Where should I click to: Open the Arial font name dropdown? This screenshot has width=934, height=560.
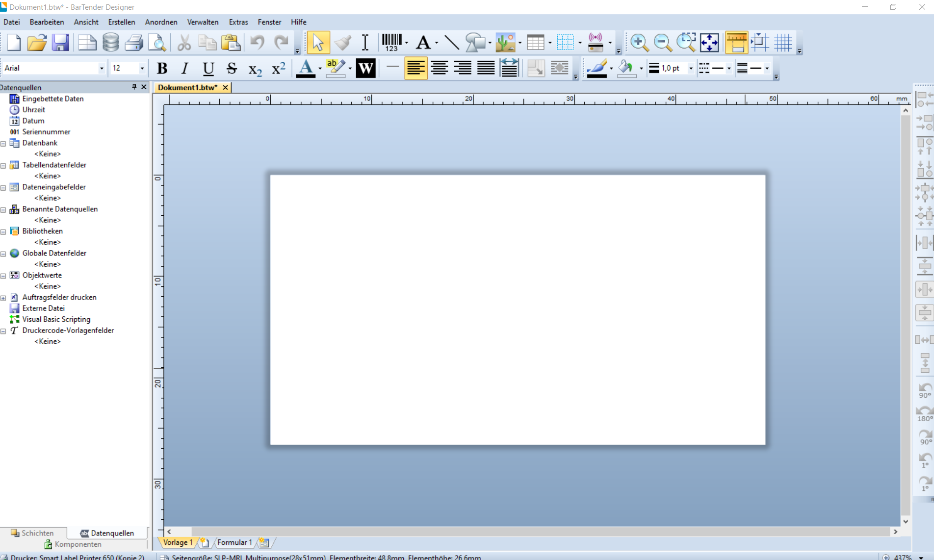click(x=102, y=68)
